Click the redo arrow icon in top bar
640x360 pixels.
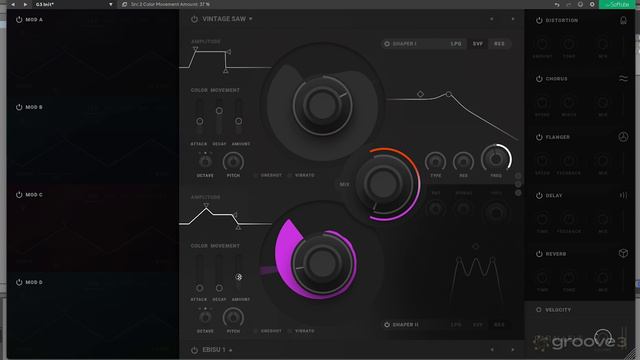pyautogui.click(x=569, y=4)
